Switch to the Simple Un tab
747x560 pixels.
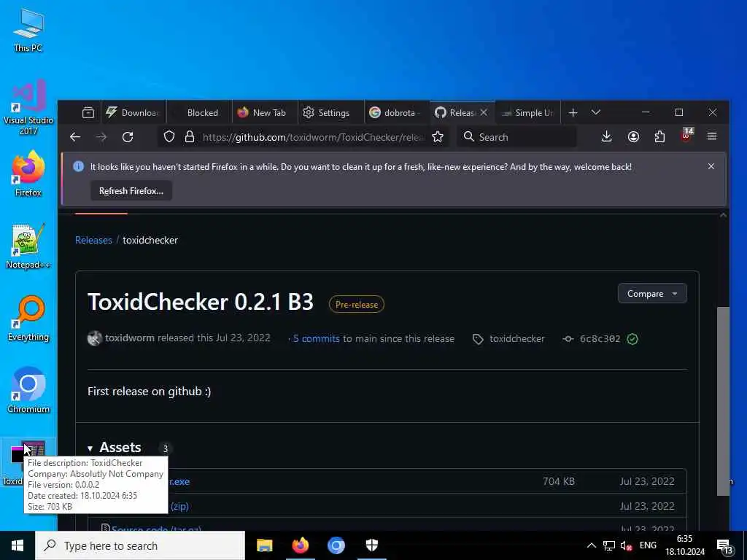[x=528, y=113]
